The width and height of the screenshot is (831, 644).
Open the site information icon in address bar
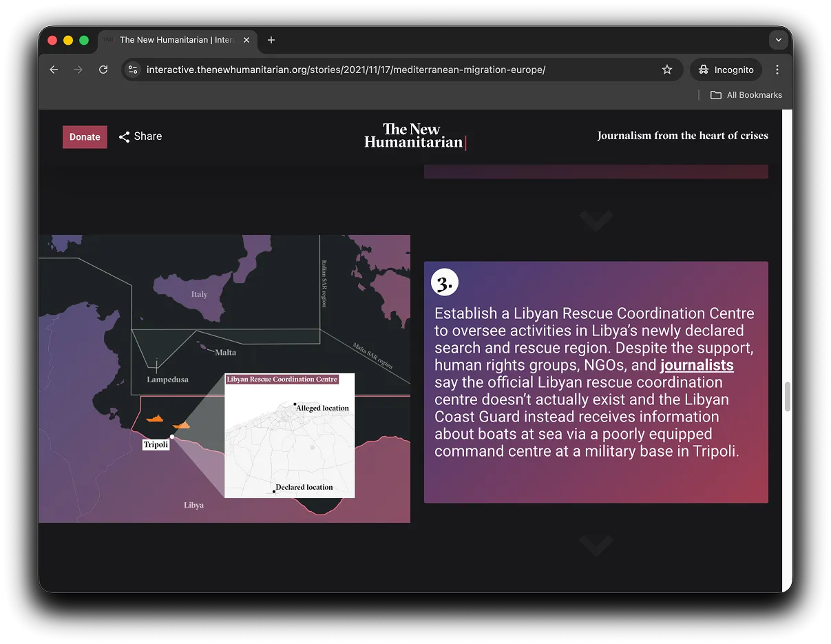click(x=134, y=70)
